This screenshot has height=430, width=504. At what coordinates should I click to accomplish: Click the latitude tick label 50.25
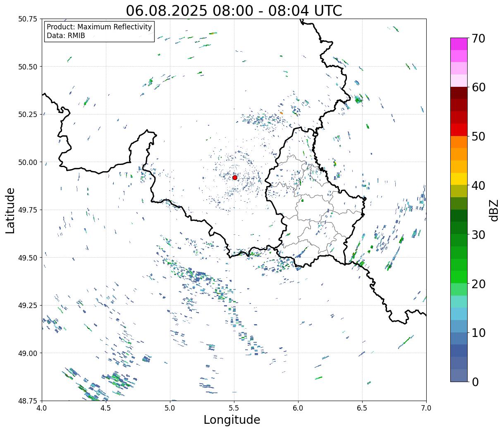[28, 115]
